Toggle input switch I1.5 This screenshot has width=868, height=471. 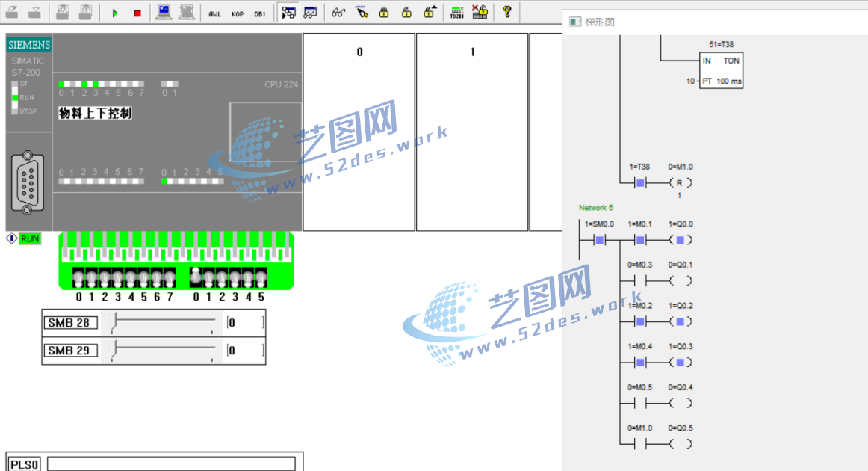[261, 277]
